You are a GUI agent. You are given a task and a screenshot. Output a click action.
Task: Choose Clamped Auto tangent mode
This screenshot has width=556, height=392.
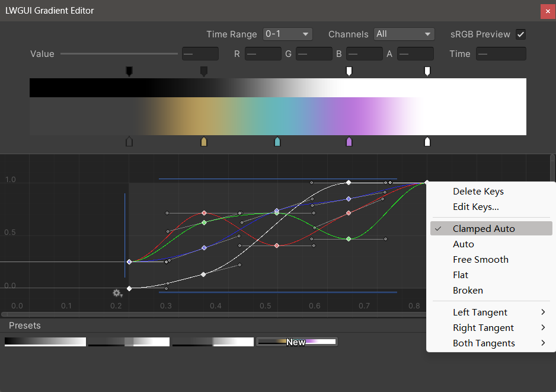pos(484,228)
